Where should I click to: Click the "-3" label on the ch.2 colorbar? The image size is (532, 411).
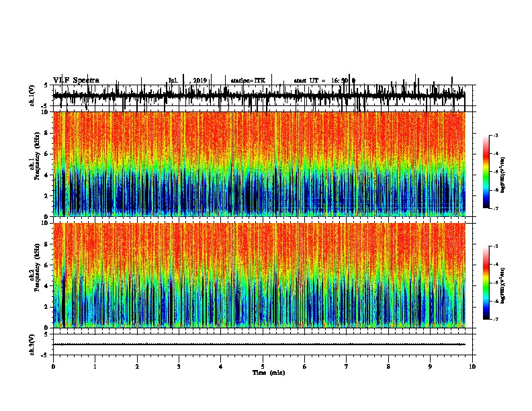pyautogui.click(x=495, y=246)
